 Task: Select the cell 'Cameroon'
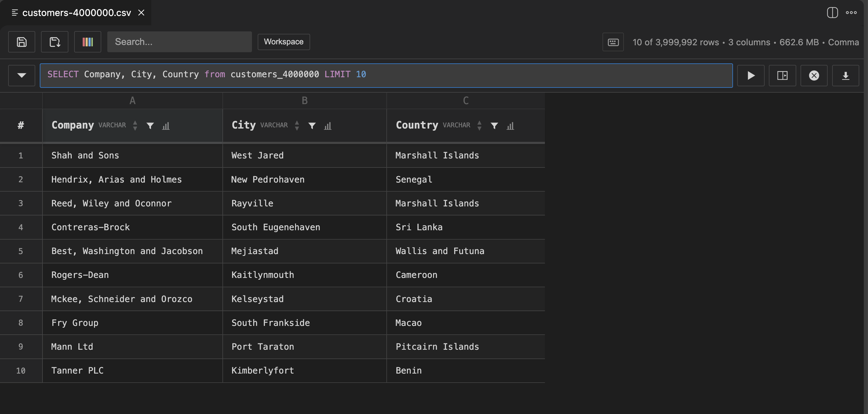[466, 275]
